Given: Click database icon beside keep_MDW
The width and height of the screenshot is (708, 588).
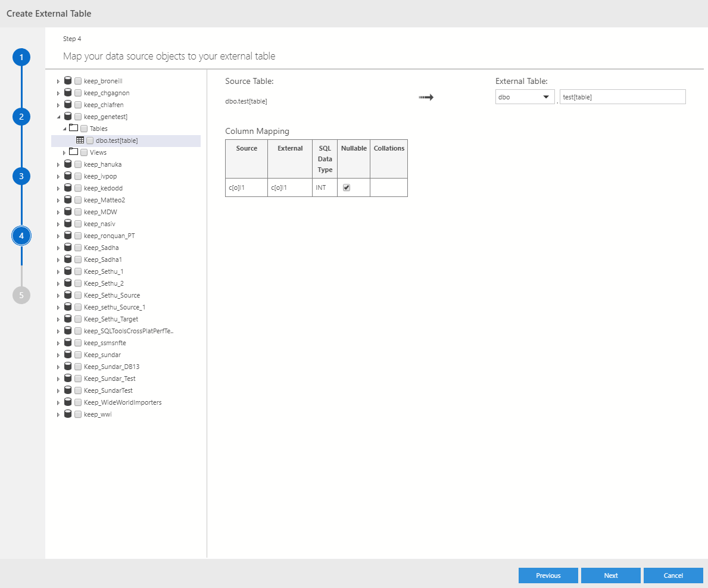Looking at the screenshot, I should tap(68, 212).
